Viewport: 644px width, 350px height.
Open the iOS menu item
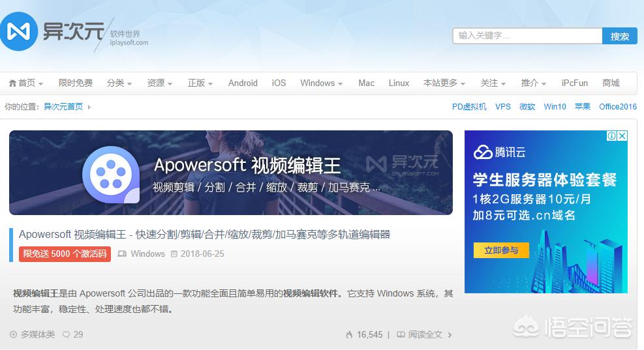pyautogui.click(x=279, y=83)
